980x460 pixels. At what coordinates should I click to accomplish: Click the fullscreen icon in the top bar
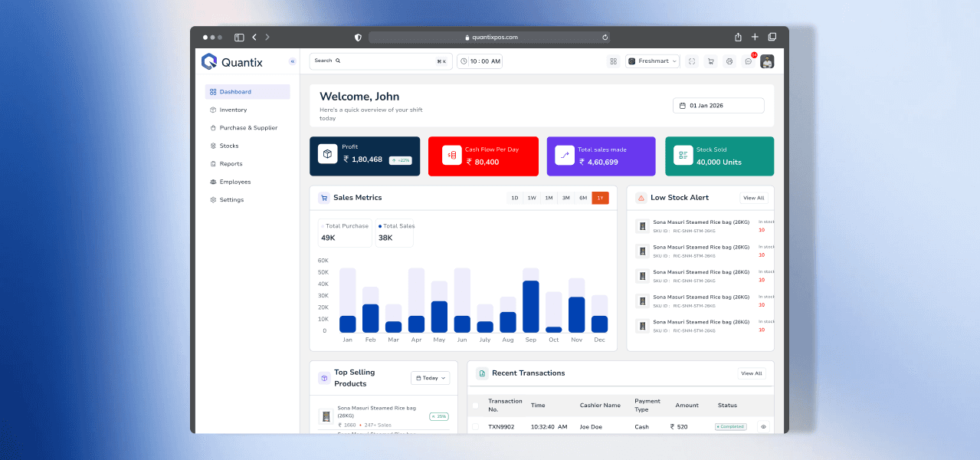point(692,61)
